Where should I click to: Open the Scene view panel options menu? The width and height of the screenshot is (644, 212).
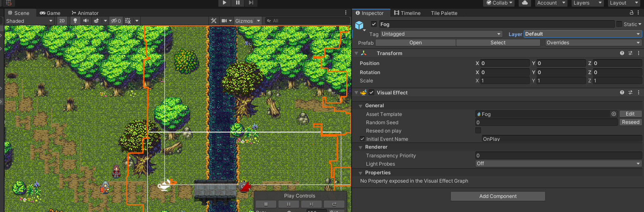click(346, 13)
